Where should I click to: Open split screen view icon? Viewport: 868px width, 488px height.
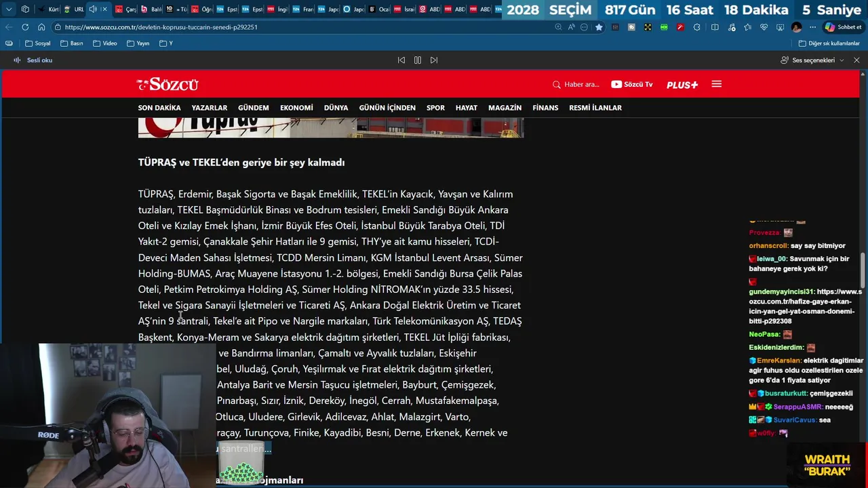click(x=715, y=27)
